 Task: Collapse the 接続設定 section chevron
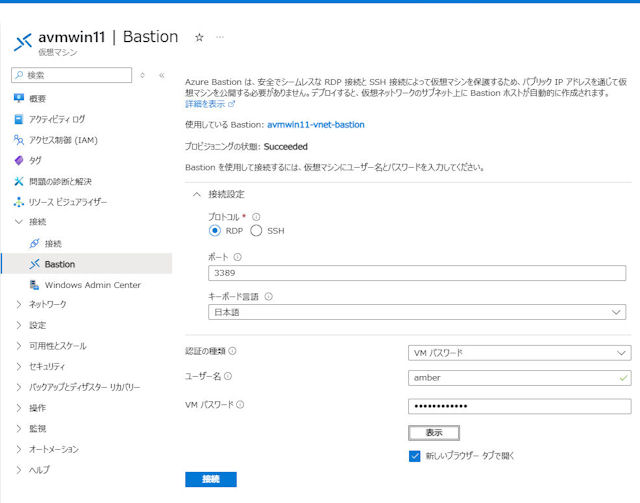[197, 194]
